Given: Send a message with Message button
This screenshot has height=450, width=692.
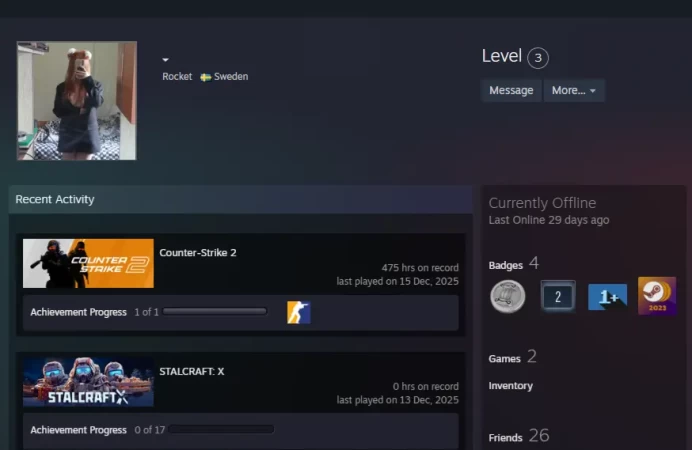Looking at the screenshot, I should pyautogui.click(x=511, y=90).
